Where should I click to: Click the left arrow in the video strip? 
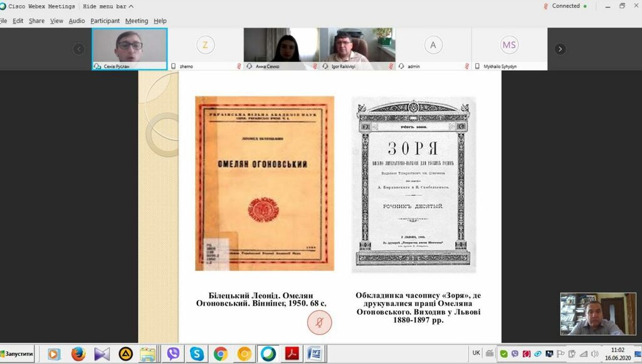pos(78,48)
